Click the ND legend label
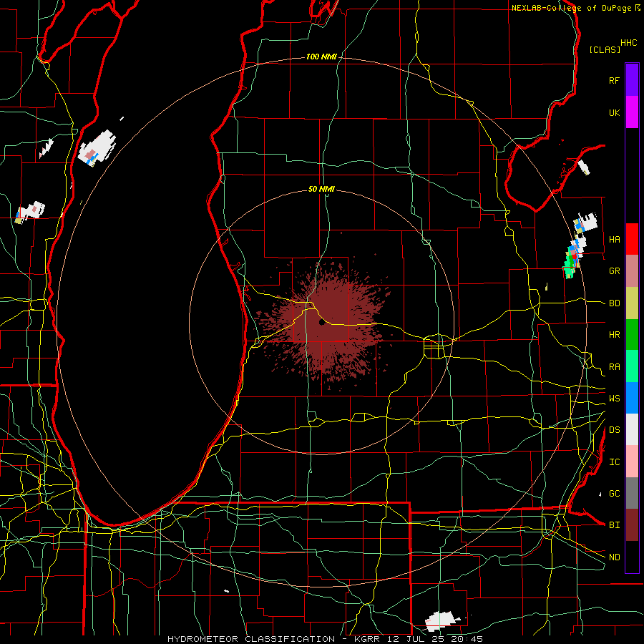 [x=614, y=557]
